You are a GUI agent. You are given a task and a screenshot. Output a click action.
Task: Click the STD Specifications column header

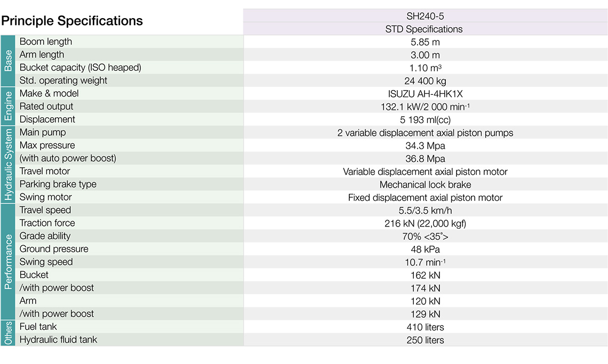pos(425,29)
